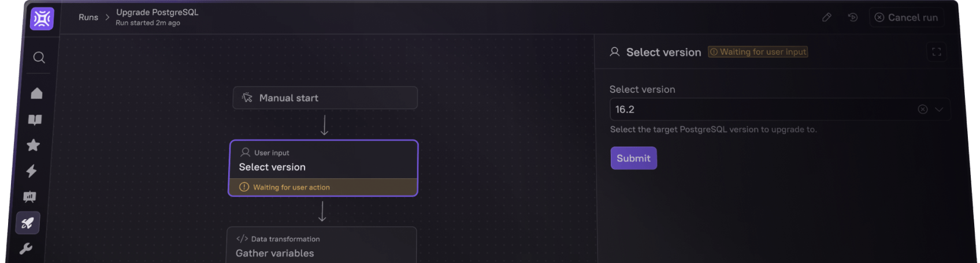Expand the side panel to fullscreen

[937, 52]
